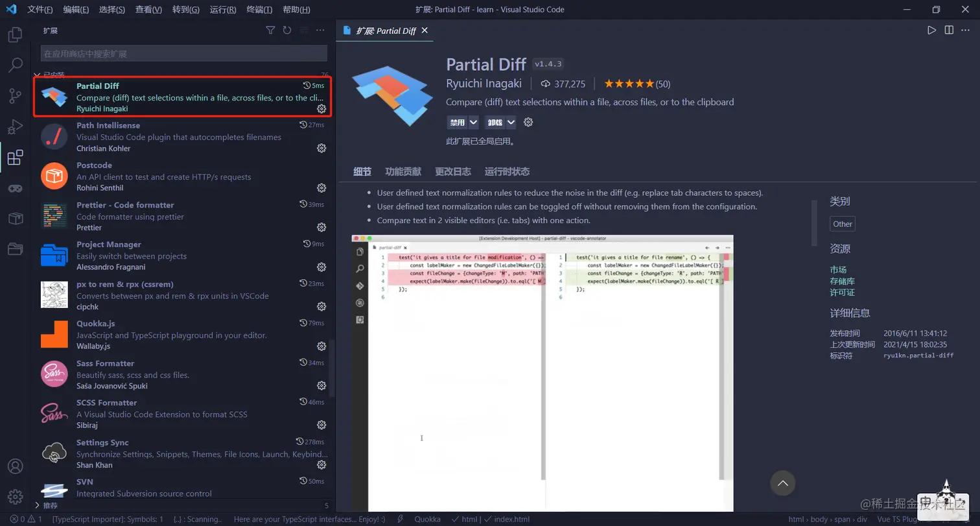Viewport: 980px width, 526px height.
Task: Switch to the 运行时状态 tab
Action: tap(507, 172)
